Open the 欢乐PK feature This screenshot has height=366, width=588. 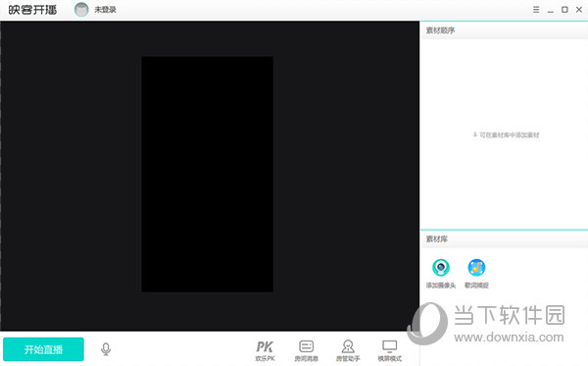pyautogui.click(x=265, y=351)
